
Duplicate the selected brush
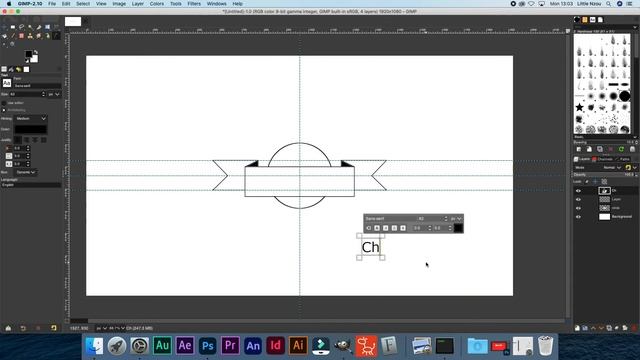[x=600, y=149]
